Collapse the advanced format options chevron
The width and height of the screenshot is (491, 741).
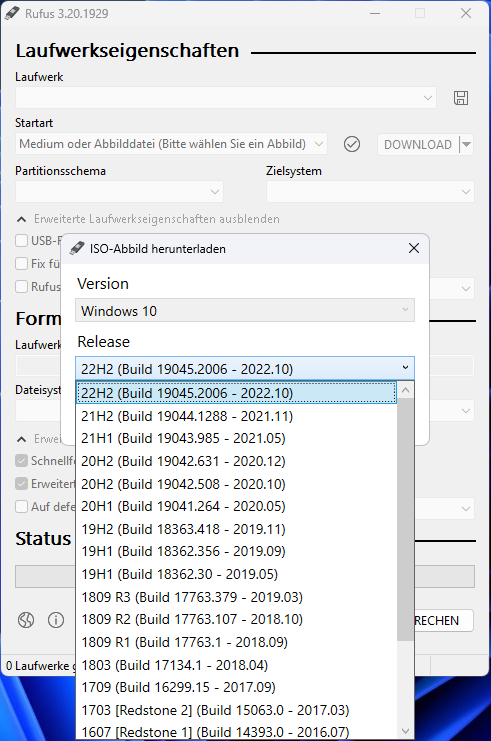pos(21,439)
